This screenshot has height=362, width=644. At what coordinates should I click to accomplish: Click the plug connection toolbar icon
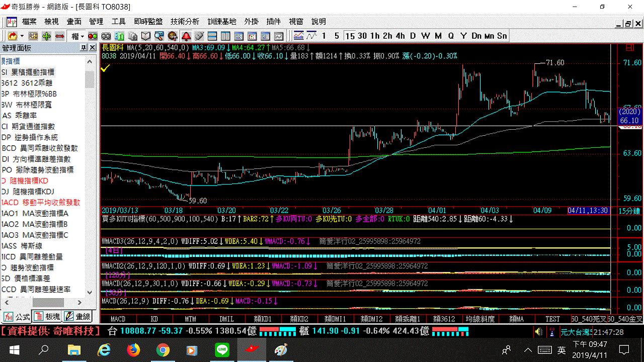pos(199,36)
